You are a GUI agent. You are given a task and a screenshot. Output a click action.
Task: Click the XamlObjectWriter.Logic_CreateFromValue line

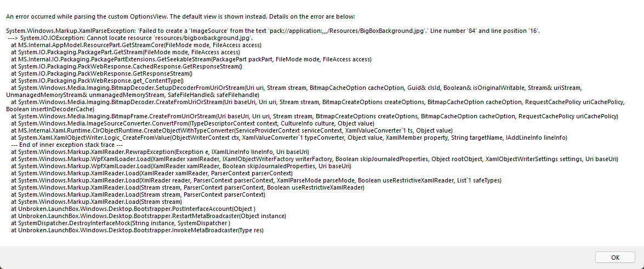(289, 138)
